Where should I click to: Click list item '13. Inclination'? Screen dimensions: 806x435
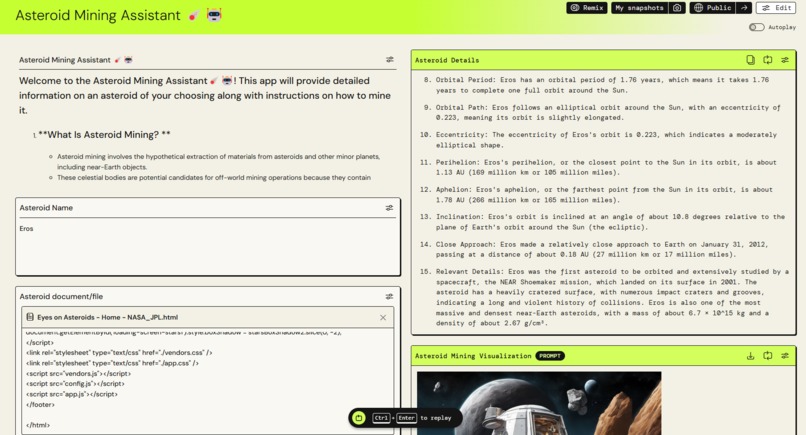[602, 222]
